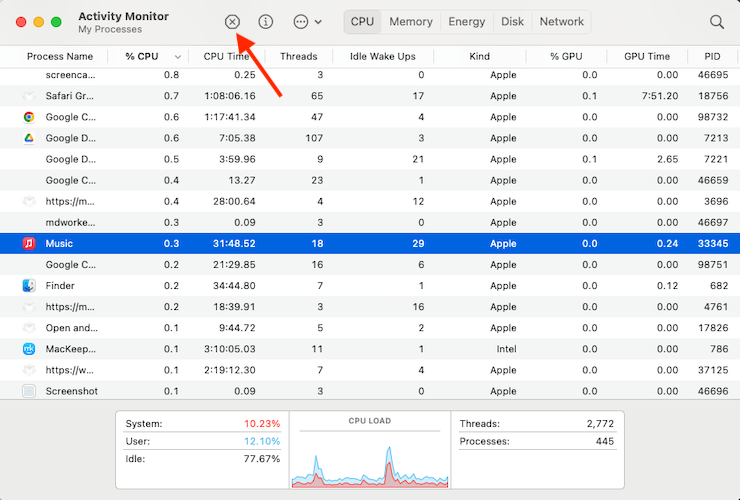Switch to the Memory tab
The width and height of the screenshot is (740, 500).
(411, 22)
